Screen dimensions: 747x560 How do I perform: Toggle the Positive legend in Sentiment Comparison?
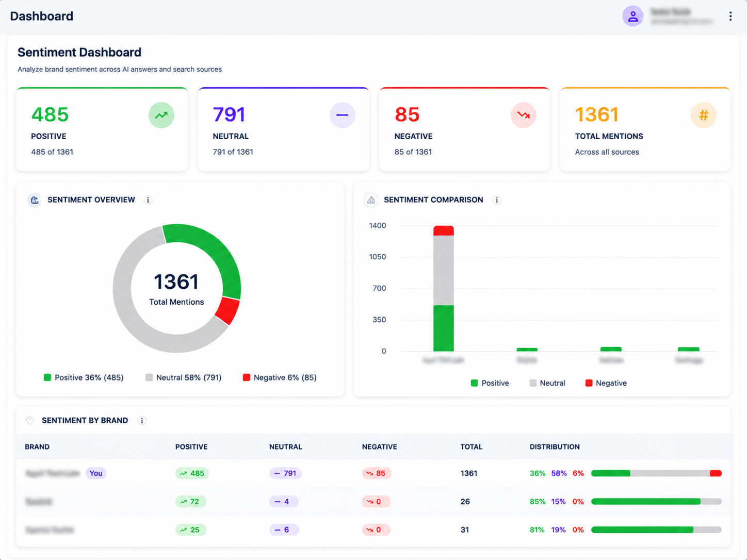pyautogui.click(x=490, y=383)
